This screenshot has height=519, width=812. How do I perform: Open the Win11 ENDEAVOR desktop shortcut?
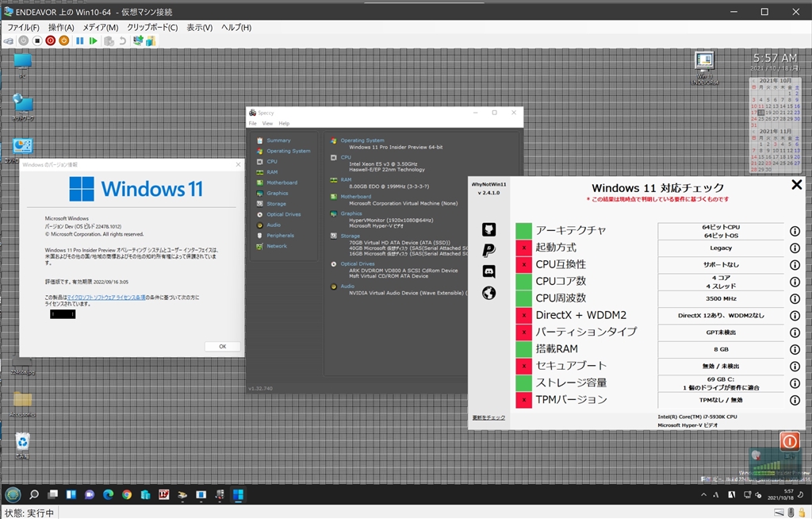pos(704,67)
